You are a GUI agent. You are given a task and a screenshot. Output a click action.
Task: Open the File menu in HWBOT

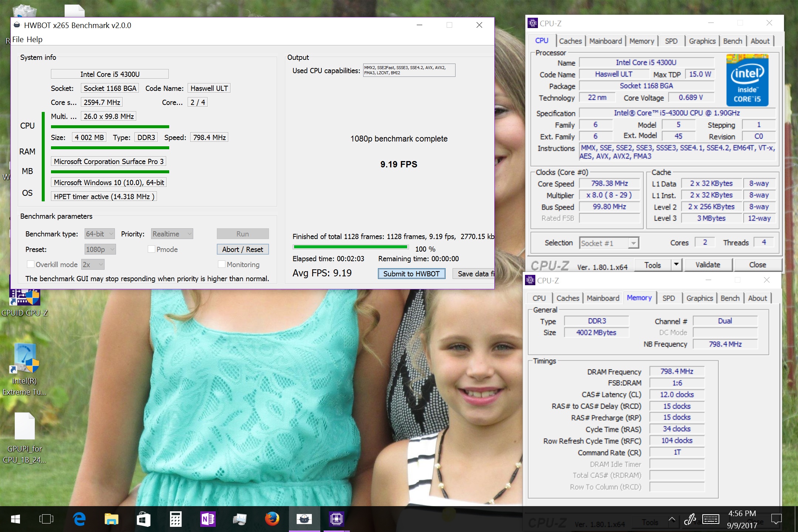18,40
